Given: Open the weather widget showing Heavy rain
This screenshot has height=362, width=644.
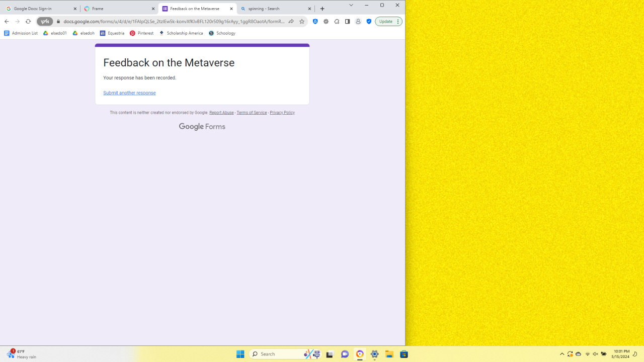Looking at the screenshot, I should click(22, 354).
